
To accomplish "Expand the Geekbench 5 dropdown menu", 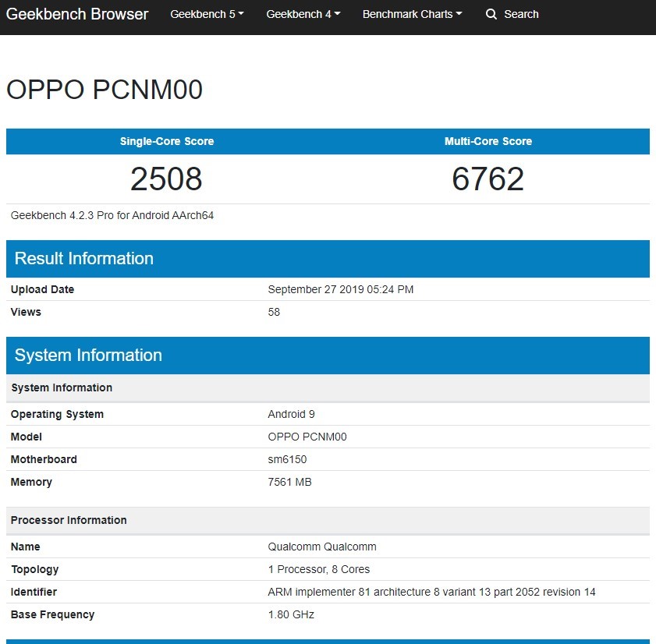I will (x=207, y=14).
